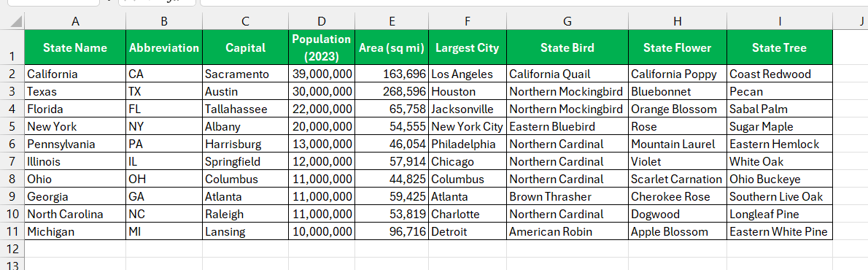Select the Houston cell
Viewport: 868px width, 270px height.
(468, 91)
